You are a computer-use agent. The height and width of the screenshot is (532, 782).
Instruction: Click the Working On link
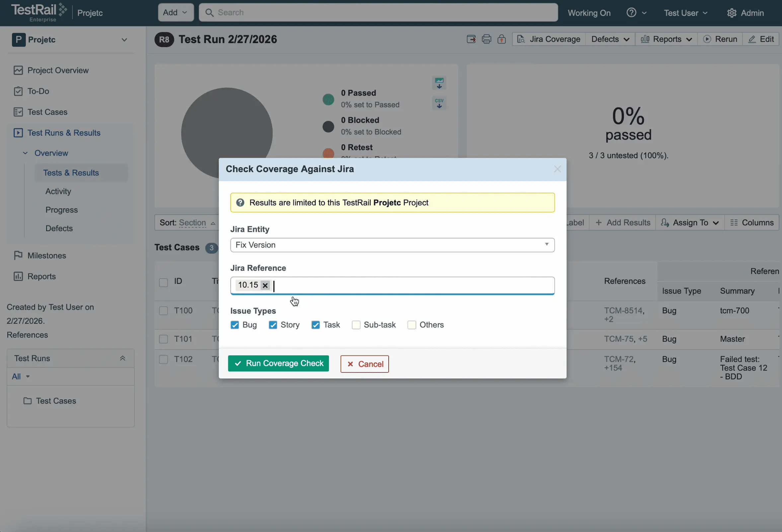pos(589,13)
